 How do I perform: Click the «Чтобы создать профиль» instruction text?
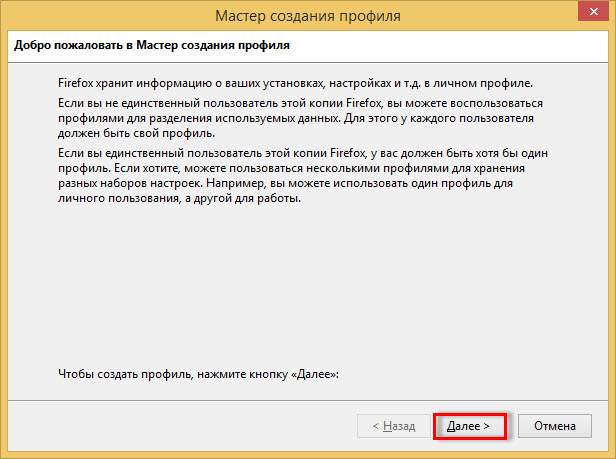(200, 373)
